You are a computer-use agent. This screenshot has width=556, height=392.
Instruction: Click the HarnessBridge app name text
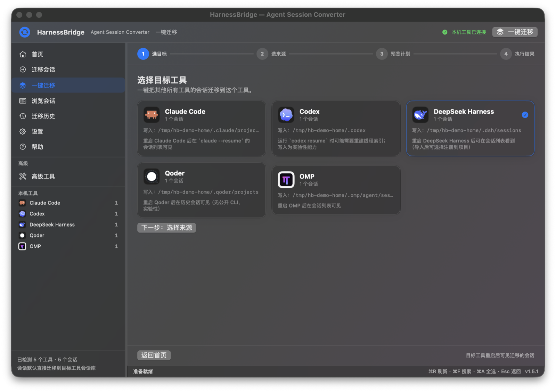[x=61, y=32]
